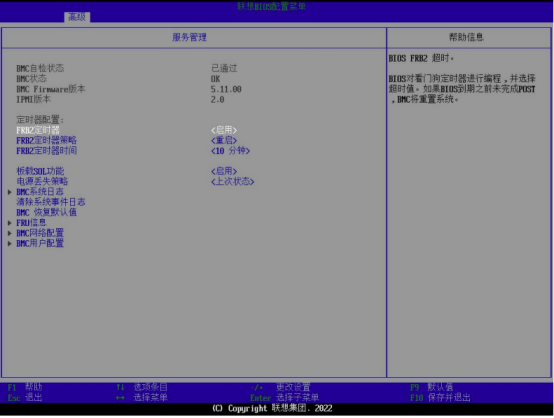554x418 pixels.
Task: Click the 选项条目 up/down arrows hint
Action: tap(142, 387)
